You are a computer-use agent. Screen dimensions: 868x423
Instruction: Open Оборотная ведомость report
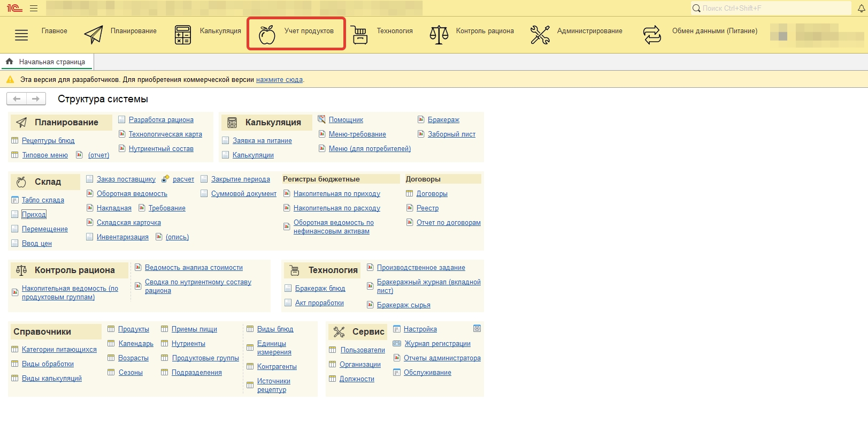(x=132, y=194)
